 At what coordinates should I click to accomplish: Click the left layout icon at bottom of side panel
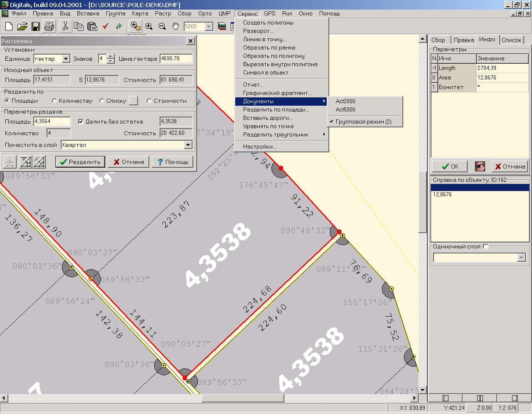pyautogui.click(x=446, y=398)
